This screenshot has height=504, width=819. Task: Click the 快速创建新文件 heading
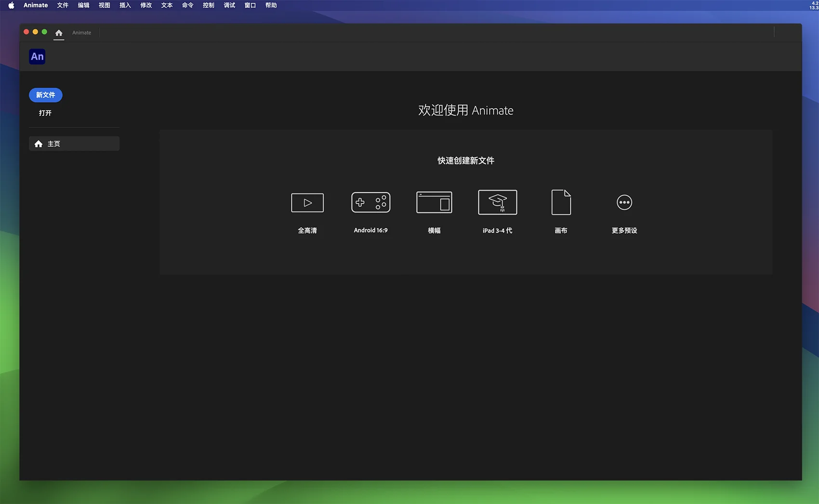(x=466, y=160)
